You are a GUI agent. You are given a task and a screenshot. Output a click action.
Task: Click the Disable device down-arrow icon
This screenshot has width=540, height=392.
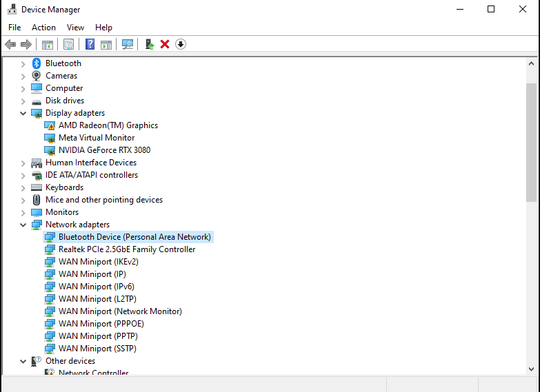(181, 44)
